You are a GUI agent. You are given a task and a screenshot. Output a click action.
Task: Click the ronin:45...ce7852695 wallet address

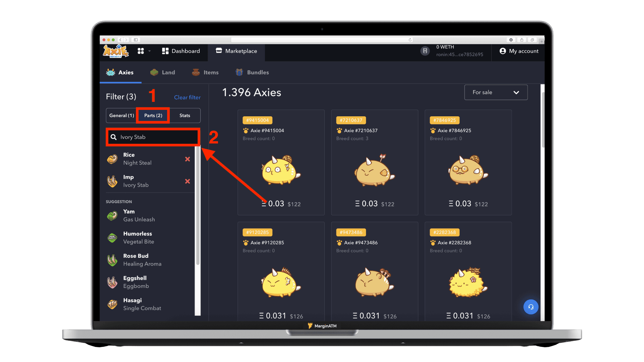click(460, 55)
